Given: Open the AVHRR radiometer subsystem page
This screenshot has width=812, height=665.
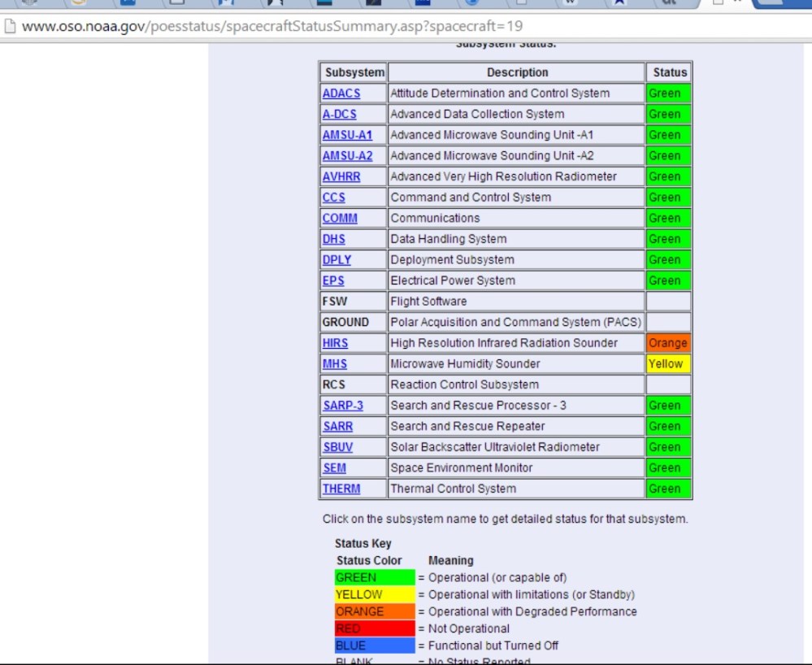Looking at the screenshot, I should 343,176.
